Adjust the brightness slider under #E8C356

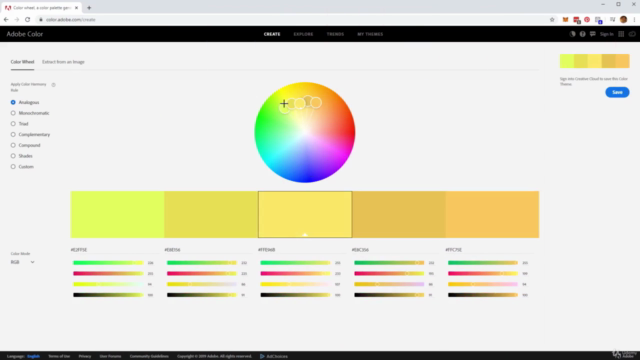(x=389, y=295)
